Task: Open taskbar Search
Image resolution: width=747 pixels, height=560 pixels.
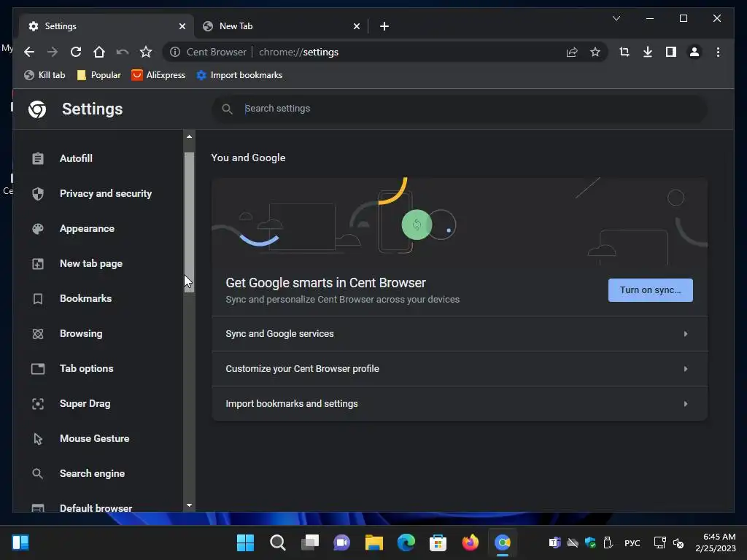Action: 278,542
